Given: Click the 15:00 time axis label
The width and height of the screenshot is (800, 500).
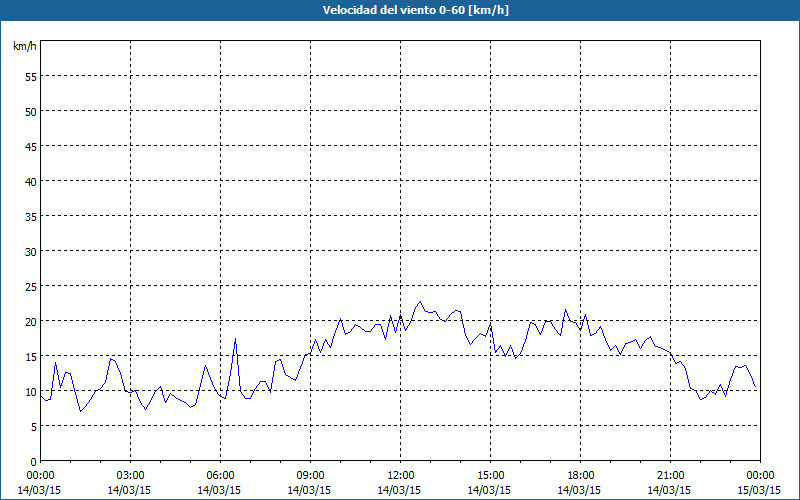Looking at the screenshot, I should (490, 476).
